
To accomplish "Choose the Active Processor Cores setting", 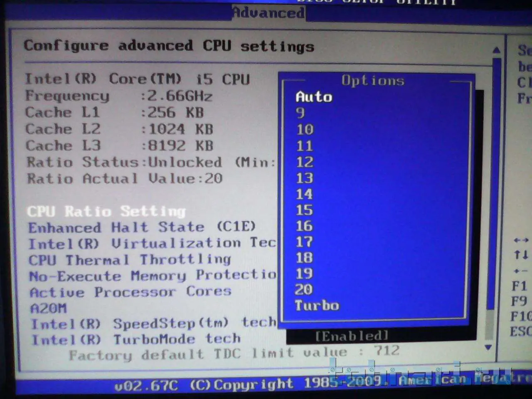I will tap(131, 292).
